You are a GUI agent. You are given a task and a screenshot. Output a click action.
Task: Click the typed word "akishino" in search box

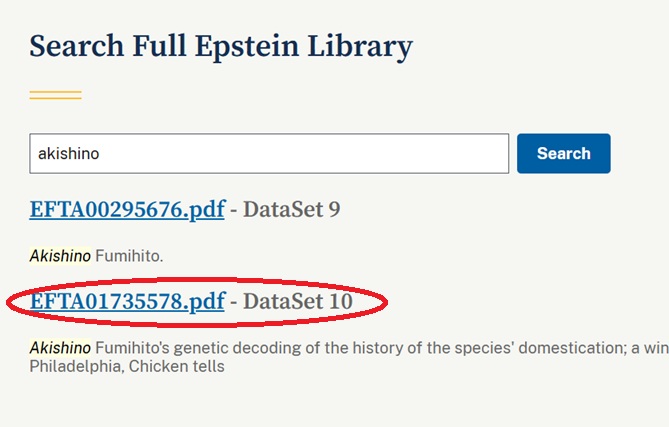[x=68, y=154]
